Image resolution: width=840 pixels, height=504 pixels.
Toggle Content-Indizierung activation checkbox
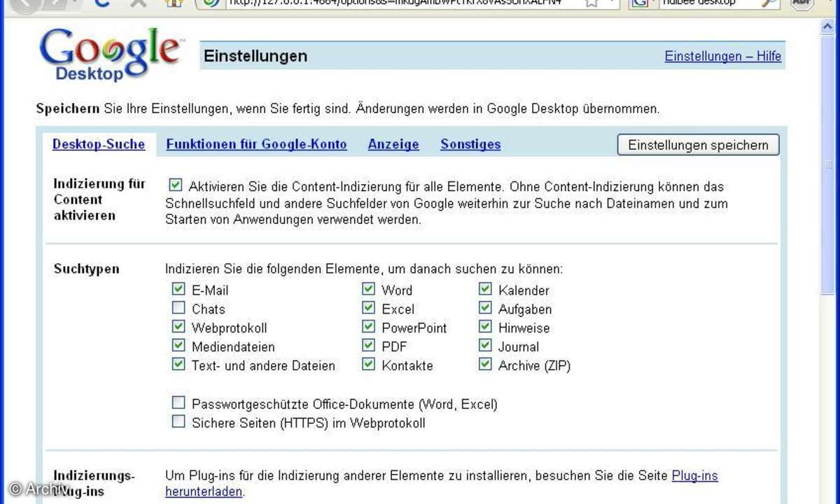tap(176, 185)
